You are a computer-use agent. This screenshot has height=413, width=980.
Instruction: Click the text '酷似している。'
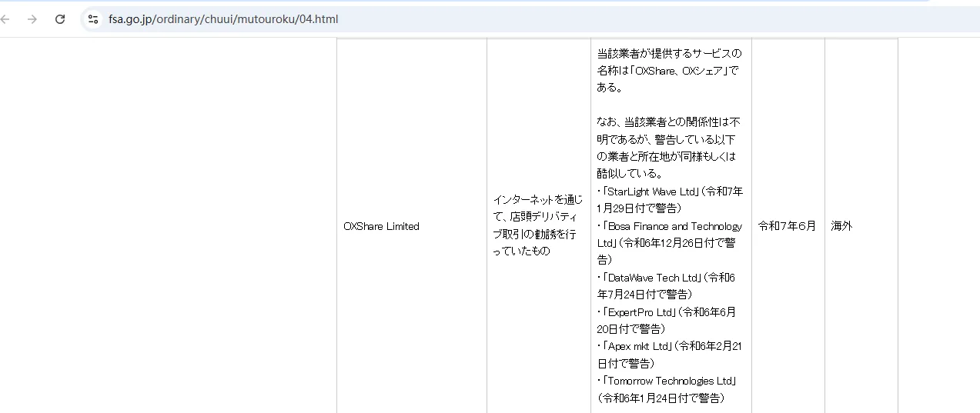point(631,174)
